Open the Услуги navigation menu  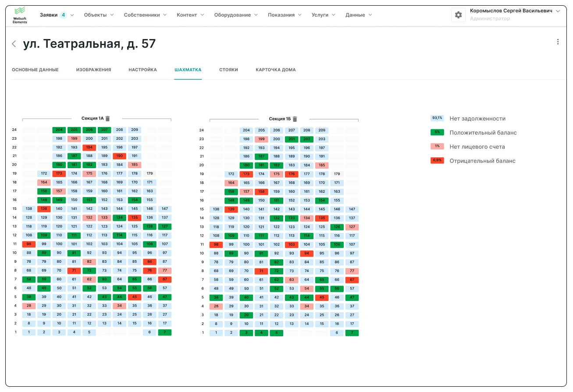(x=324, y=15)
